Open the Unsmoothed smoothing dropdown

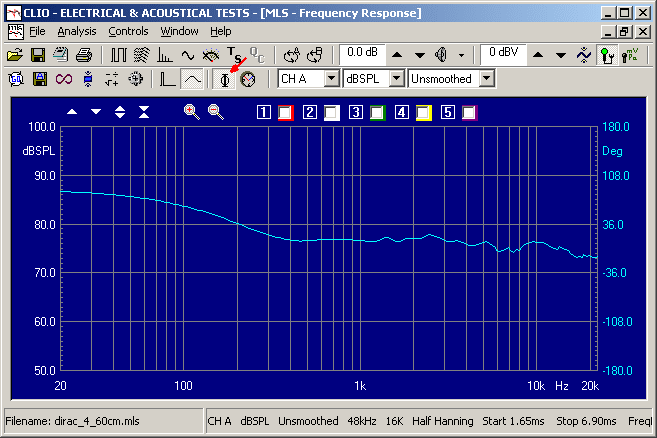pos(487,78)
